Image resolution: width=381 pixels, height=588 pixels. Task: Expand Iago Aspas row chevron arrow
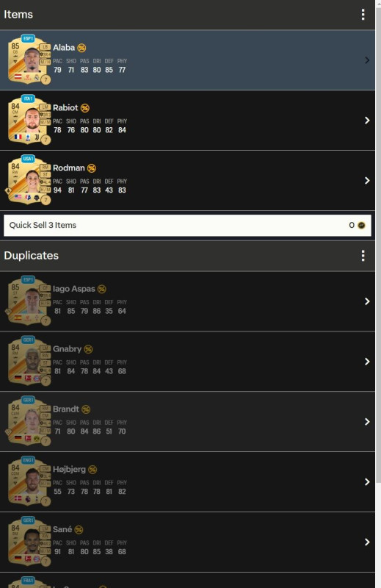tap(367, 301)
